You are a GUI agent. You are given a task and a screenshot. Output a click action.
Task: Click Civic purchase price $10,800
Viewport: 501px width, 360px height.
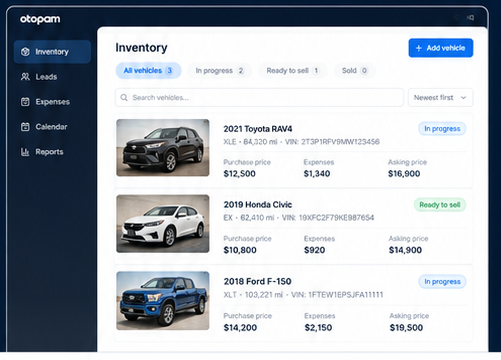point(240,250)
